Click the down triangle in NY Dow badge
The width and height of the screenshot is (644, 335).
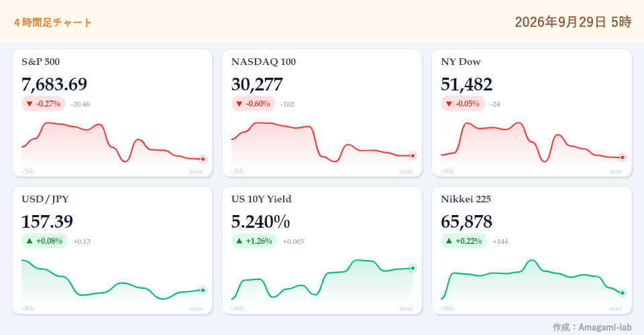coord(449,104)
